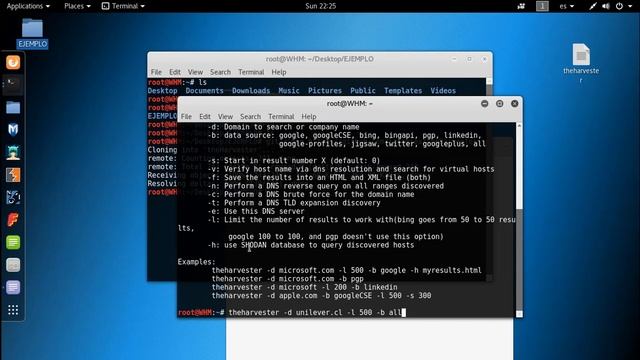640x360 pixels.
Task: Show all applications grid icon
Action: pyautogui.click(x=13, y=310)
